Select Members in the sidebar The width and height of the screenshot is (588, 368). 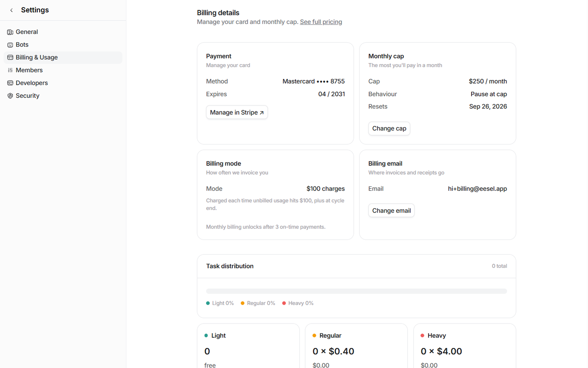pos(63,70)
